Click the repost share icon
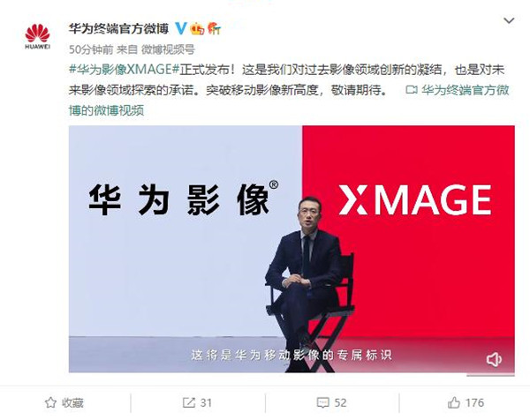 (x=189, y=402)
